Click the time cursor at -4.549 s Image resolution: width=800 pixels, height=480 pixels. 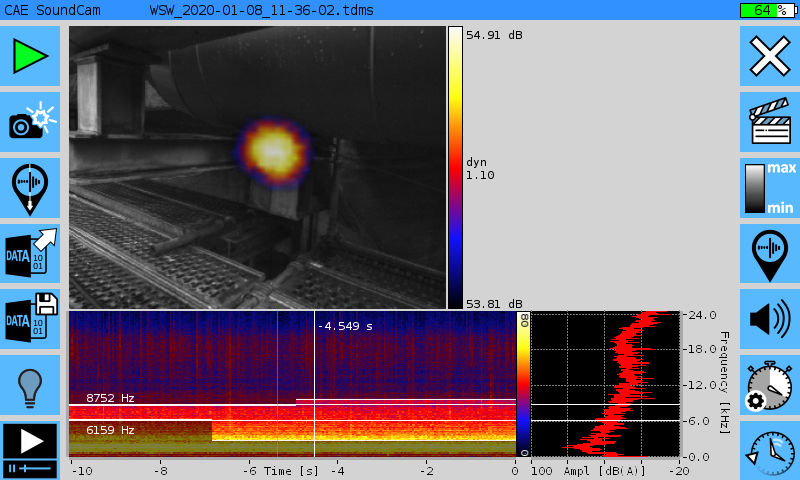(x=314, y=370)
